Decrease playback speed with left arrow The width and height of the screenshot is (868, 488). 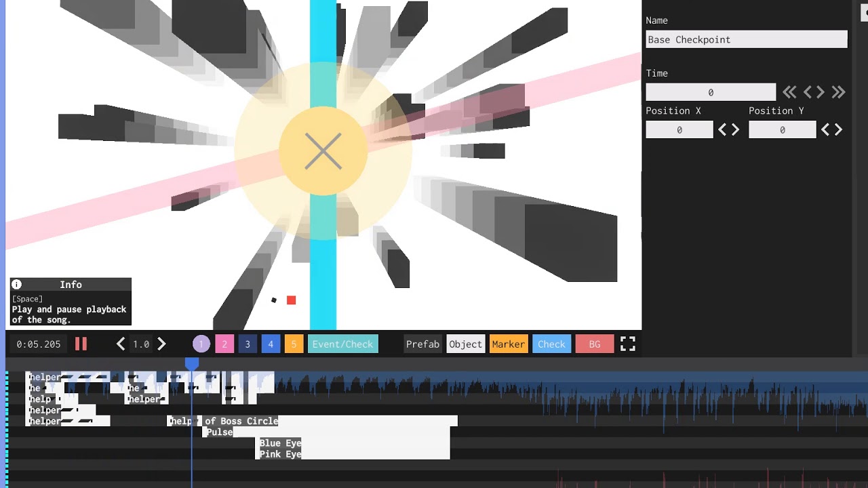121,344
